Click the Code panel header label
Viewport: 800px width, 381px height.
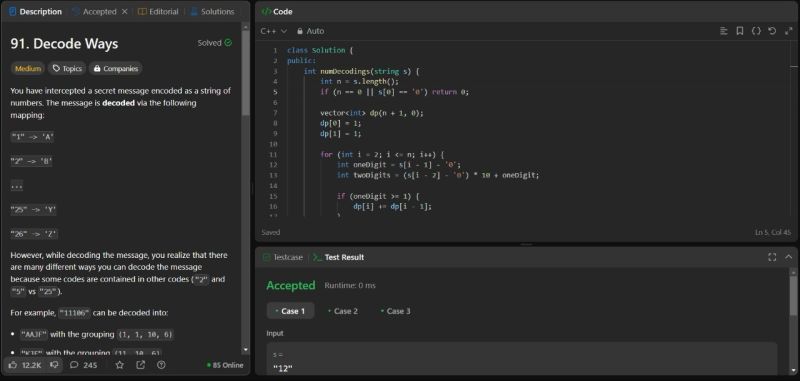pos(278,11)
